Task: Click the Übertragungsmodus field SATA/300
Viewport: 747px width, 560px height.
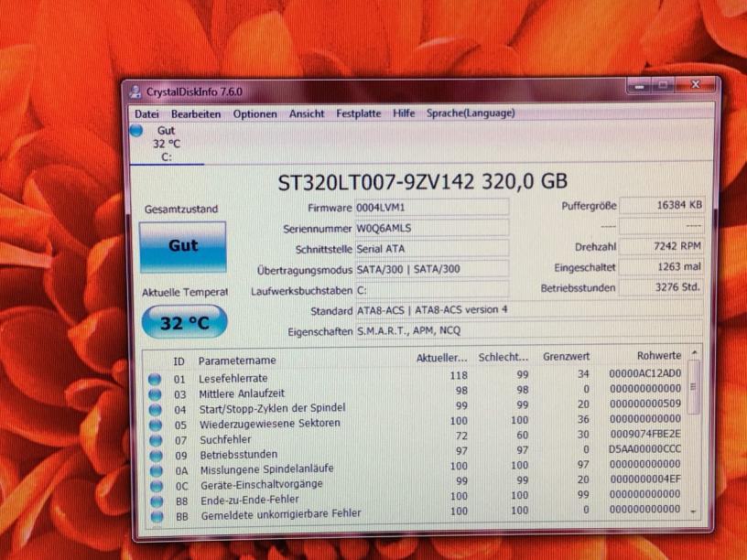Action: [432, 269]
